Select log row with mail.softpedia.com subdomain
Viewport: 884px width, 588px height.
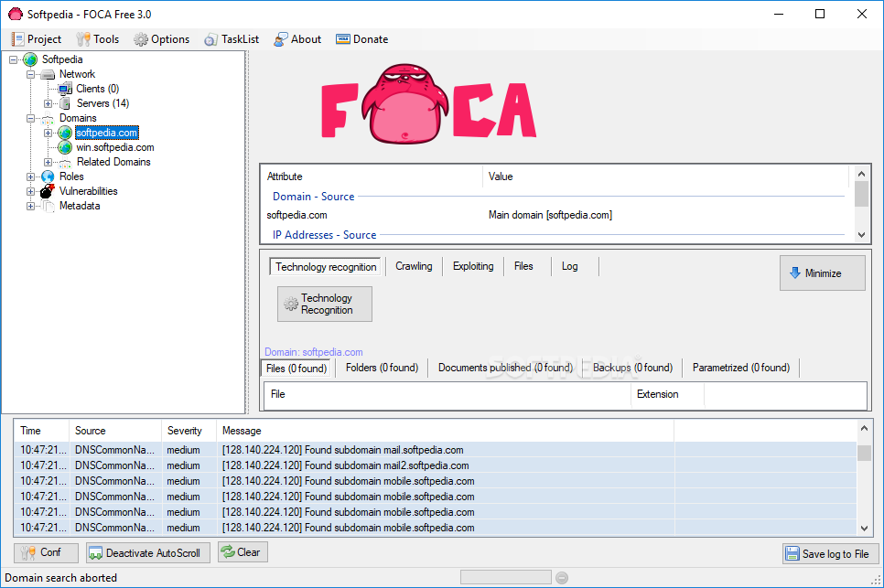point(436,450)
